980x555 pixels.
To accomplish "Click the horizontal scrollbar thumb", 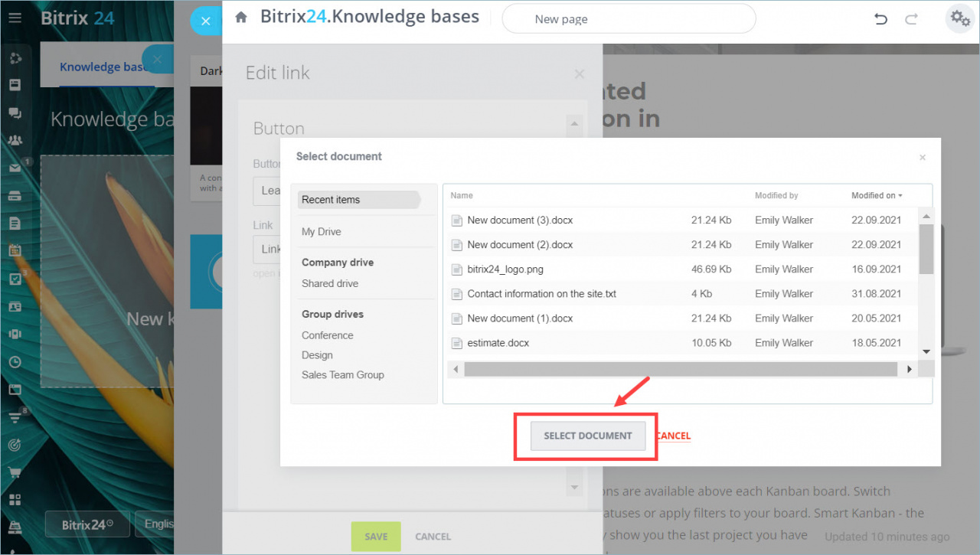I will point(680,369).
